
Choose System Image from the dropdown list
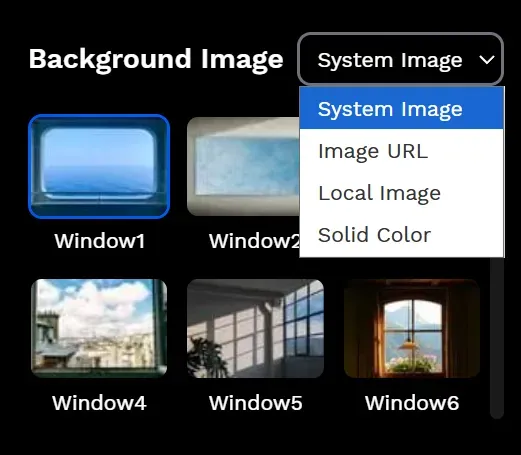click(x=402, y=108)
